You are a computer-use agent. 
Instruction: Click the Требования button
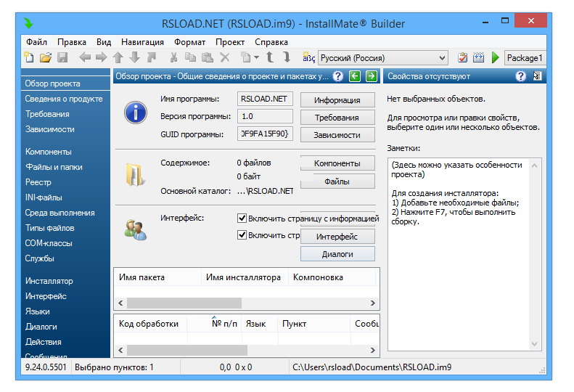coord(337,118)
